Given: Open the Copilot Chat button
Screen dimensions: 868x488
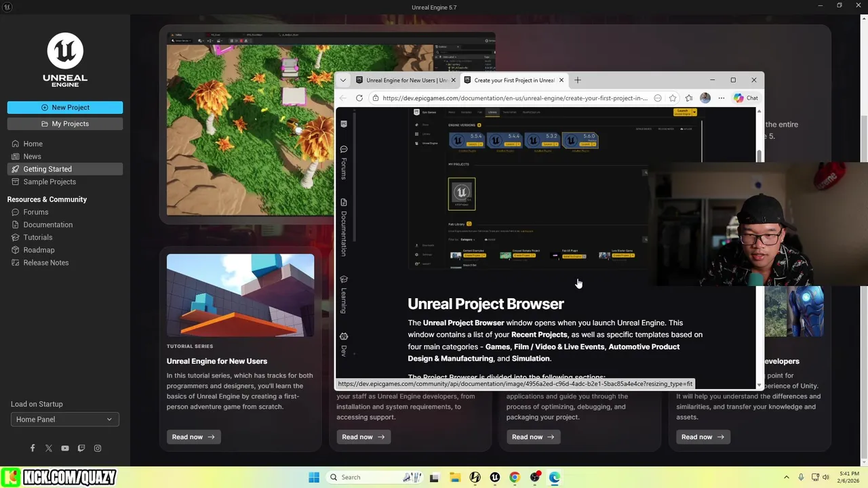Looking at the screenshot, I should (745, 98).
